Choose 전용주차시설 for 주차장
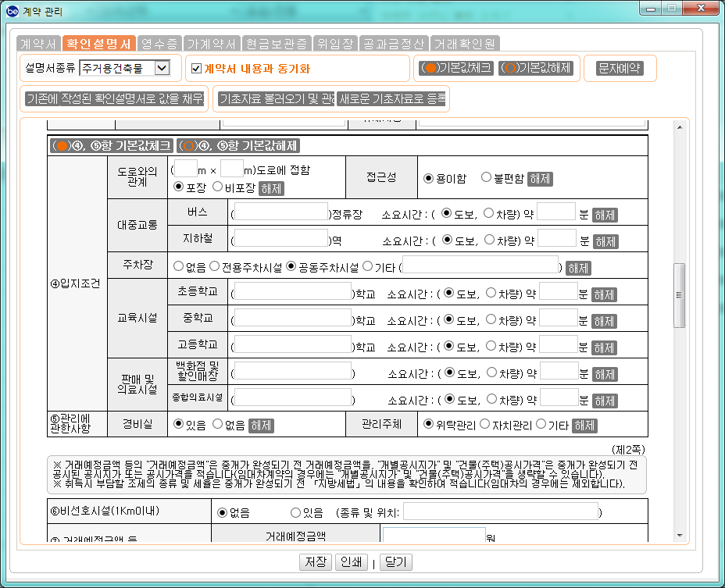This screenshot has width=725, height=588. click(214, 266)
